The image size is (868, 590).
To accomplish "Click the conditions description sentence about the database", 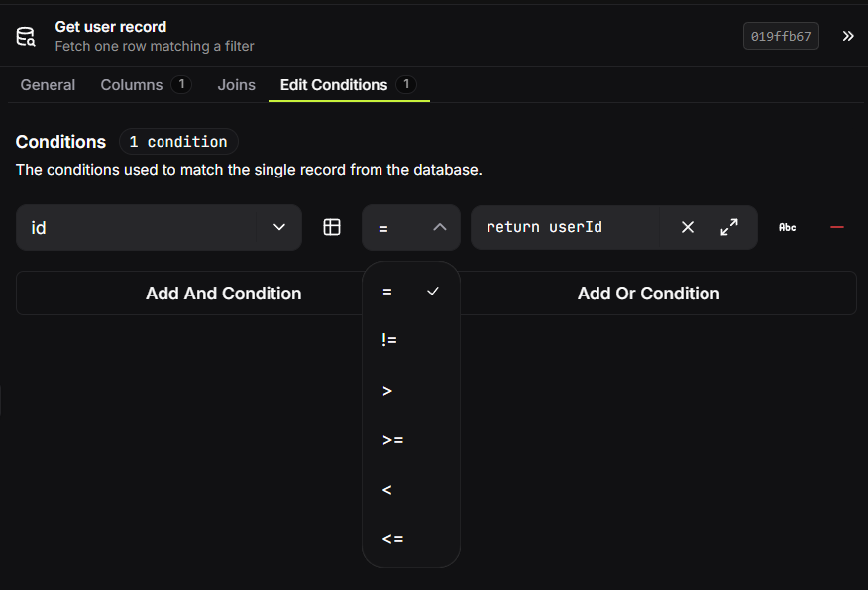I will 249,170.
